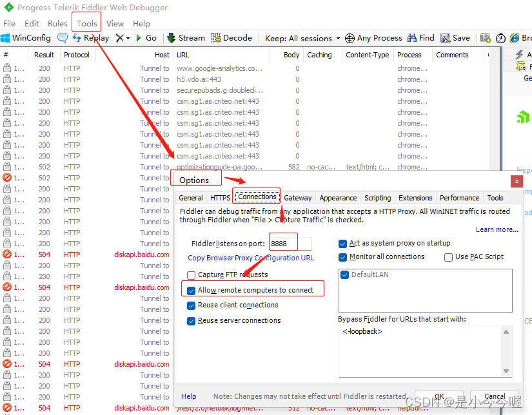Click Help link in Options dialog
532x415 pixels.
click(x=189, y=396)
